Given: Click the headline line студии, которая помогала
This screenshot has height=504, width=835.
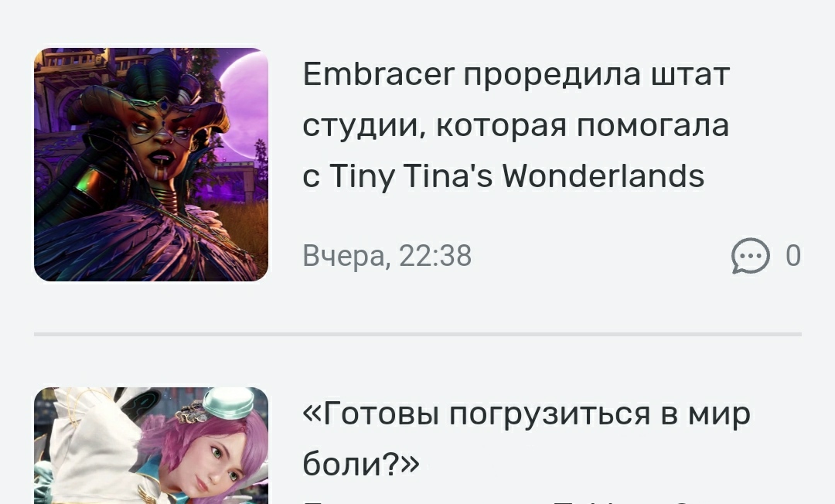Looking at the screenshot, I should [x=516, y=125].
